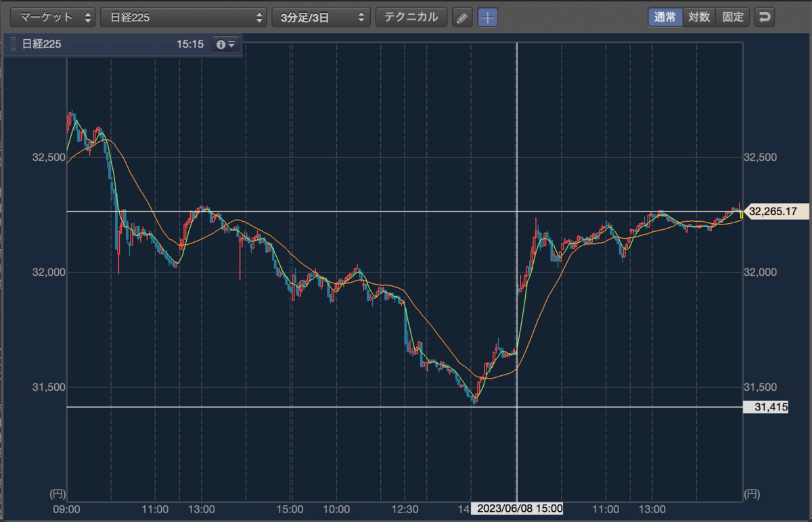Select the pencil drawing tool icon
812x522 pixels.
click(x=462, y=18)
